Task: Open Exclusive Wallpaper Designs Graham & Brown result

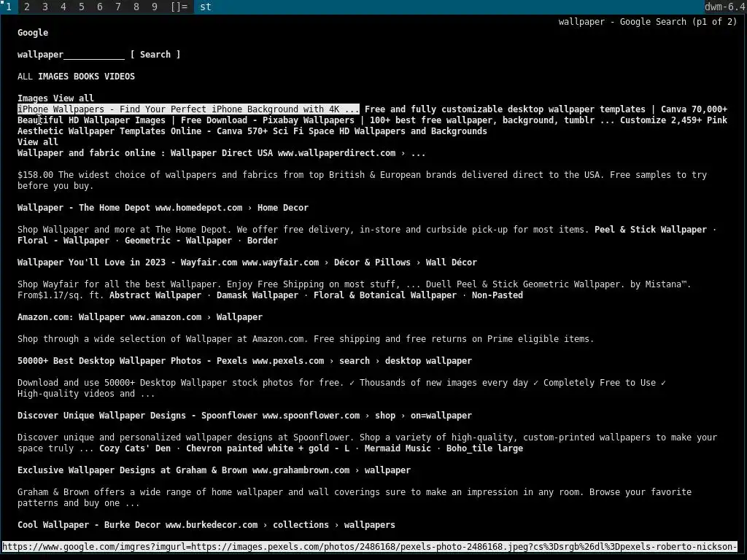Action: [214, 470]
